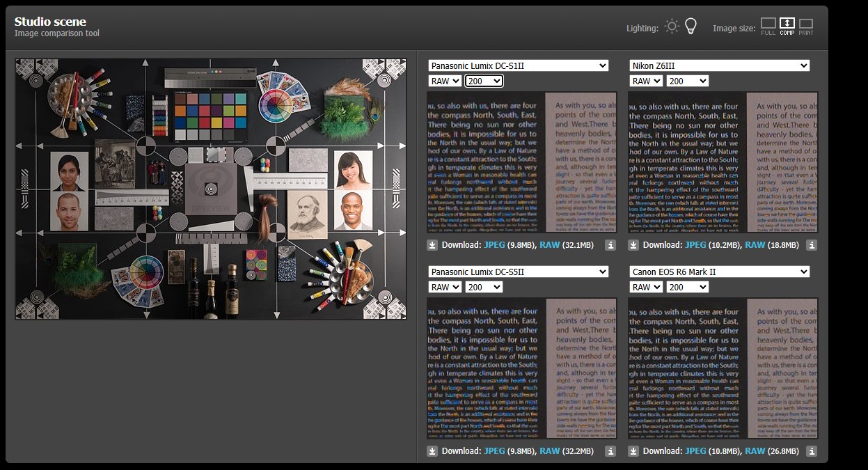Open RAW format dropdown for Nikon Z6III
This screenshot has width=868, height=470.
pos(646,81)
